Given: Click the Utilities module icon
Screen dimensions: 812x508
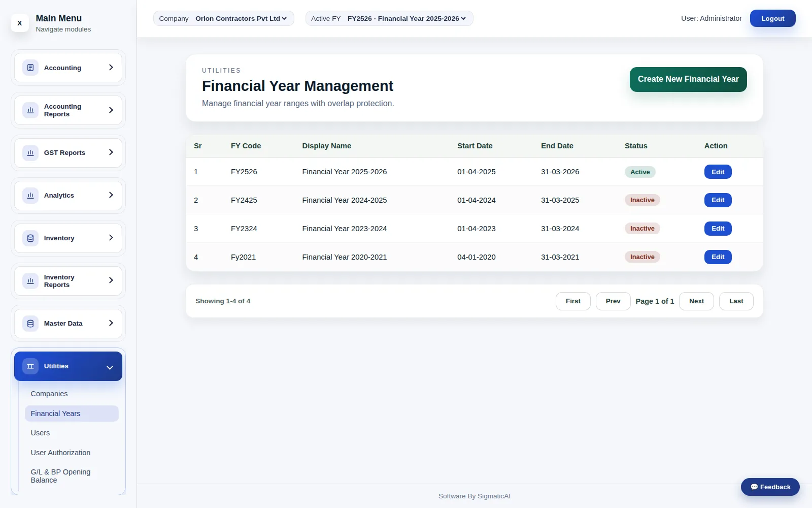Looking at the screenshot, I should pos(30,366).
